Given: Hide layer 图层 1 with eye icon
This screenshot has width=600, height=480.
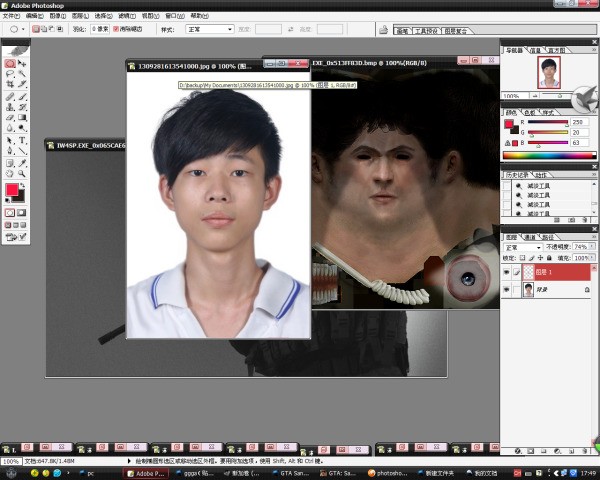Looking at the screenshot, I should (507, 272).
